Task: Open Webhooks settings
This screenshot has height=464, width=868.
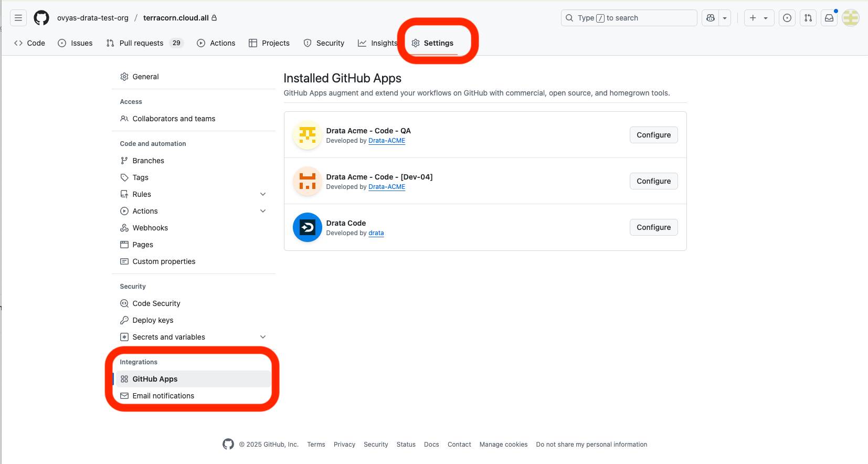Action: (194, 228)
